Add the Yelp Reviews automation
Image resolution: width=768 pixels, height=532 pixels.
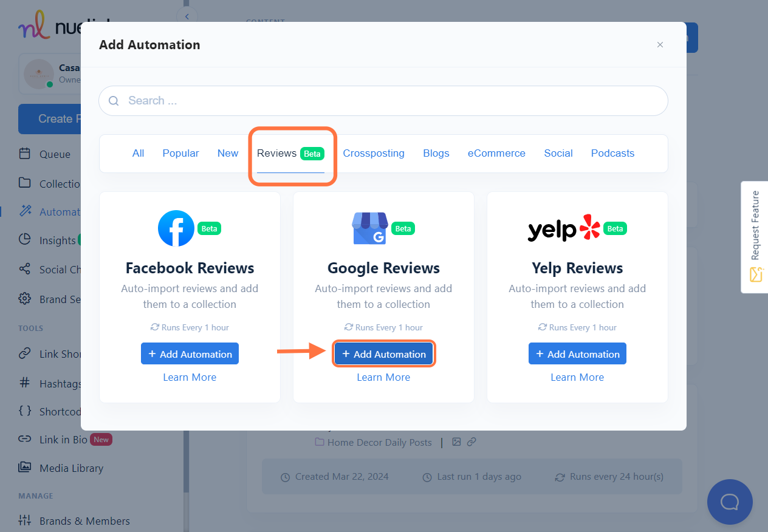577,354
